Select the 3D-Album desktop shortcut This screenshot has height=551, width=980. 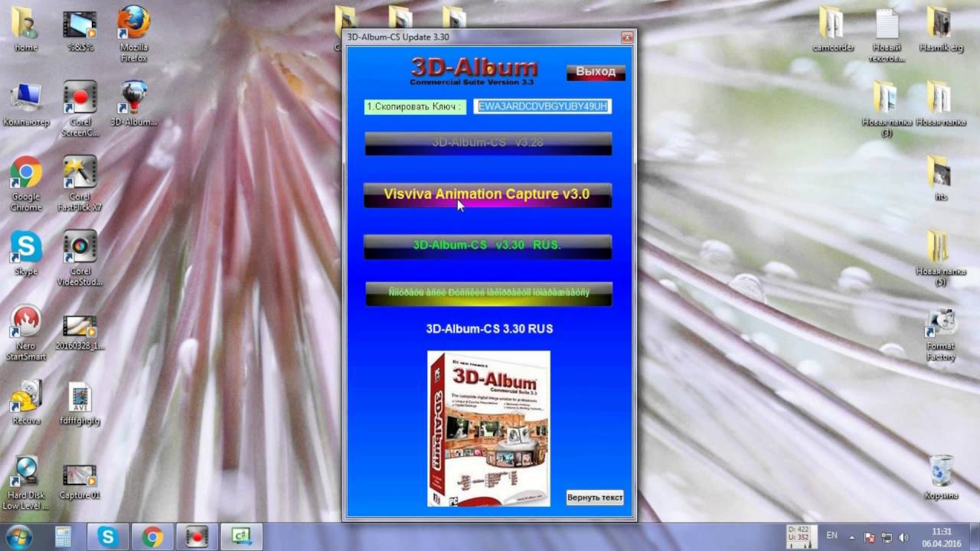point(134,103)
